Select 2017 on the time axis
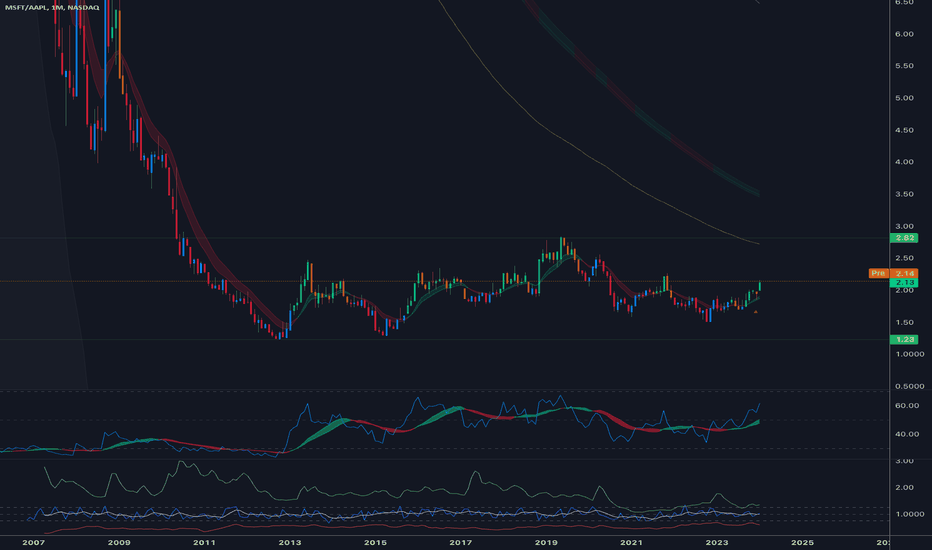 coord(461,542)
